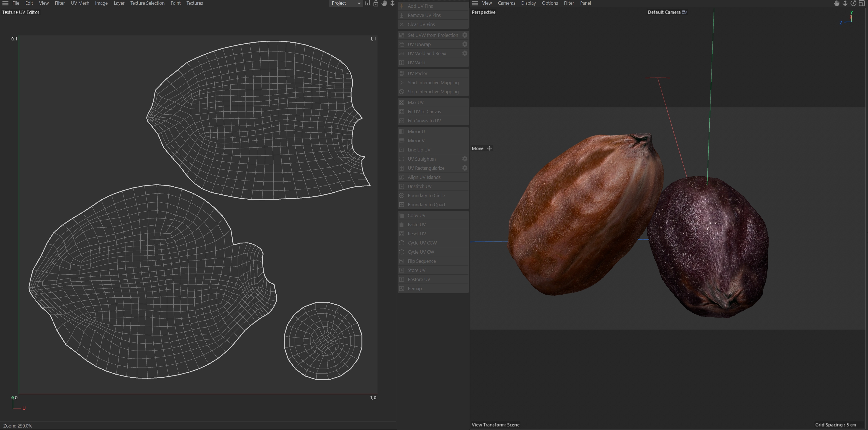Click the pan hand icon in UV editor
The width and height of the screenshot is (868, 430).
tap(384, 3)
